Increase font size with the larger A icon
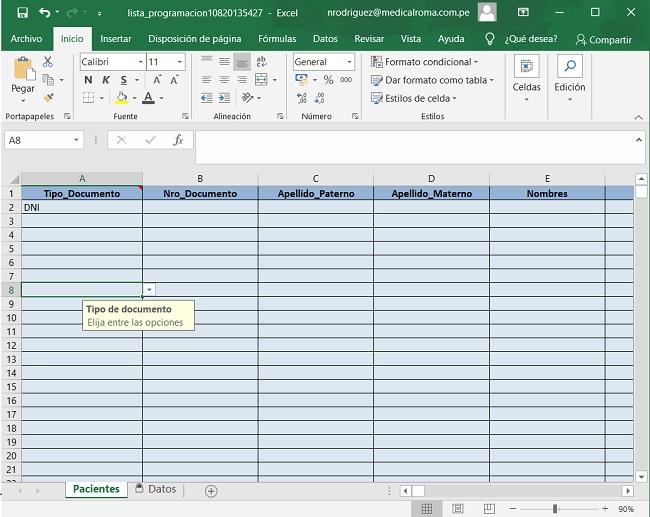Screen dimensions: 650x517 coord(157,80)
